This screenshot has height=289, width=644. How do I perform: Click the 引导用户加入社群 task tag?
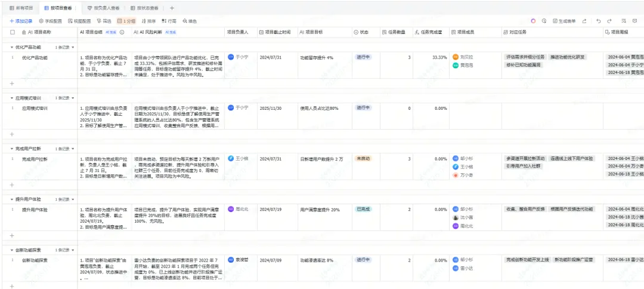click(x=522, y=166)
